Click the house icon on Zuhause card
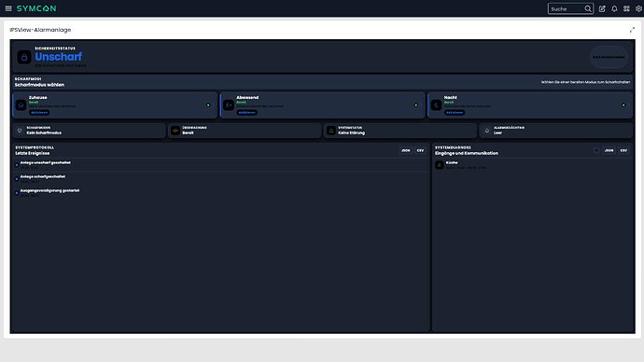The width and height of the screenshot is (644, 362). pyautogui.click(x=21, y=105)
